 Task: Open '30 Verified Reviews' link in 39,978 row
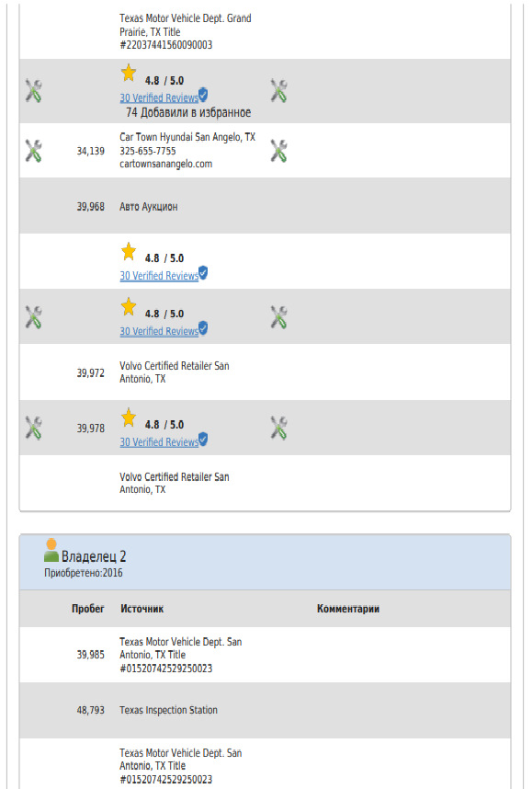coord(159,441)
